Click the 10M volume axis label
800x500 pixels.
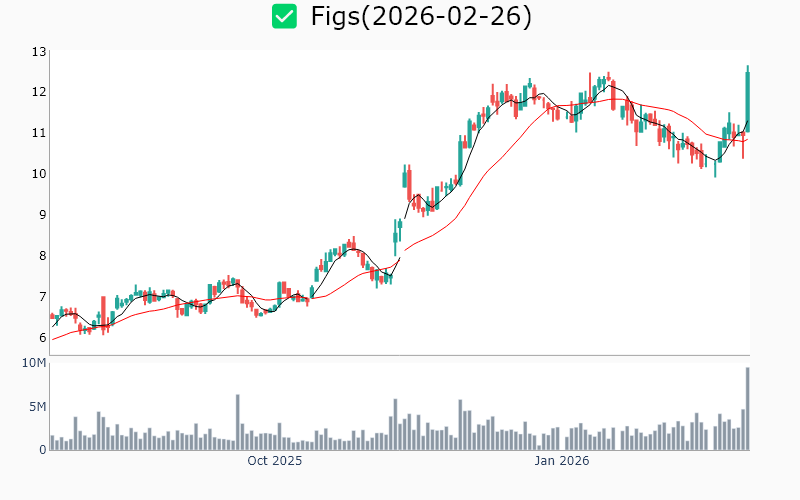pos(35,363)
